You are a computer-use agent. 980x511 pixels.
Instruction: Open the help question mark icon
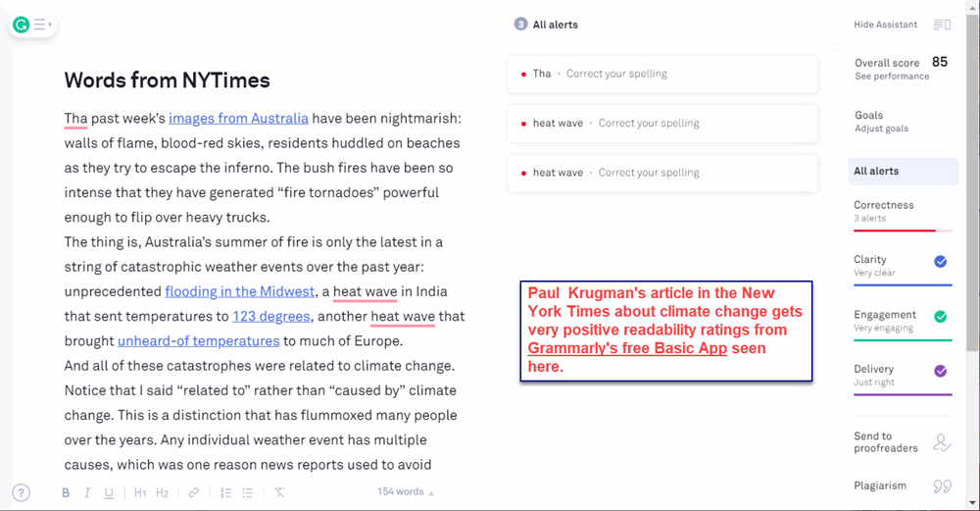(22, 493)
